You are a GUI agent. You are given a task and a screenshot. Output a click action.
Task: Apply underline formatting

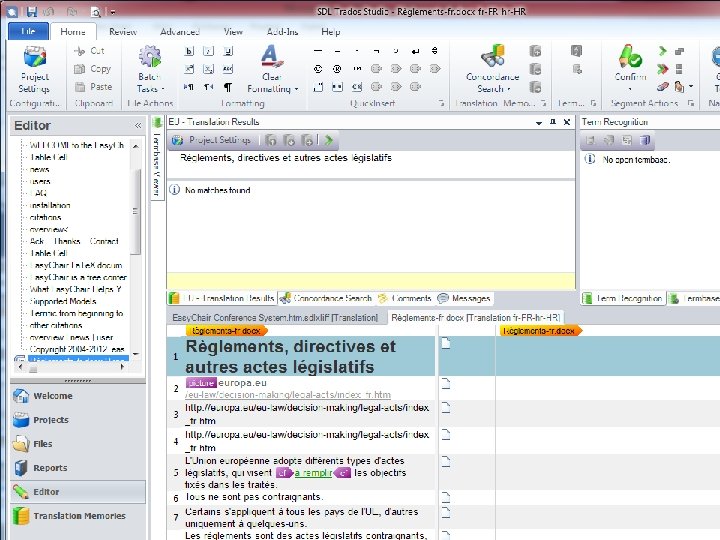(x=228, y=51)
